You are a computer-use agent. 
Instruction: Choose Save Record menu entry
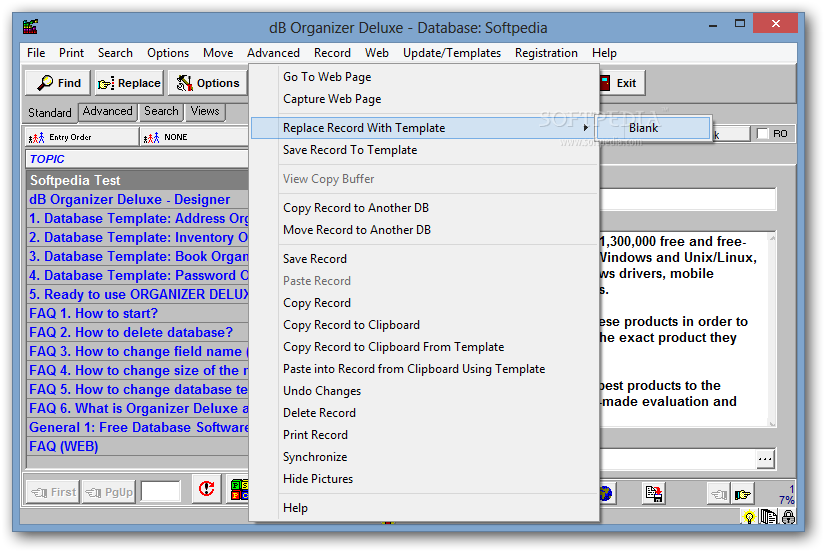point(425,259)
